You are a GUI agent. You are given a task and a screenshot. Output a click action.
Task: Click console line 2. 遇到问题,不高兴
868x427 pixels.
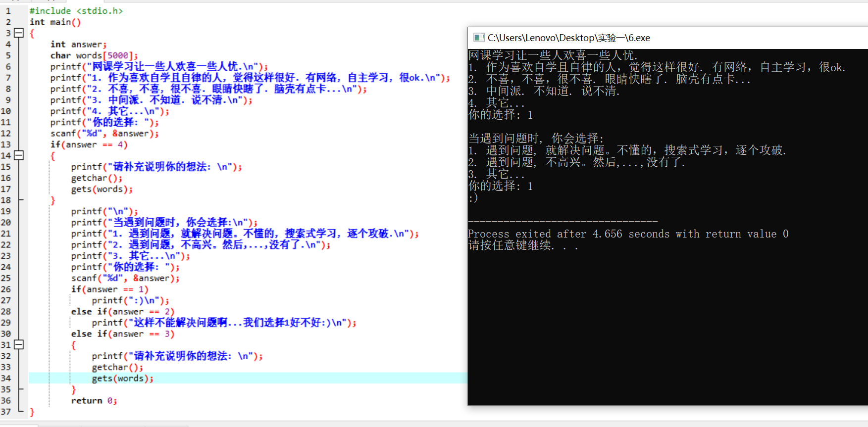click(577, 162)
